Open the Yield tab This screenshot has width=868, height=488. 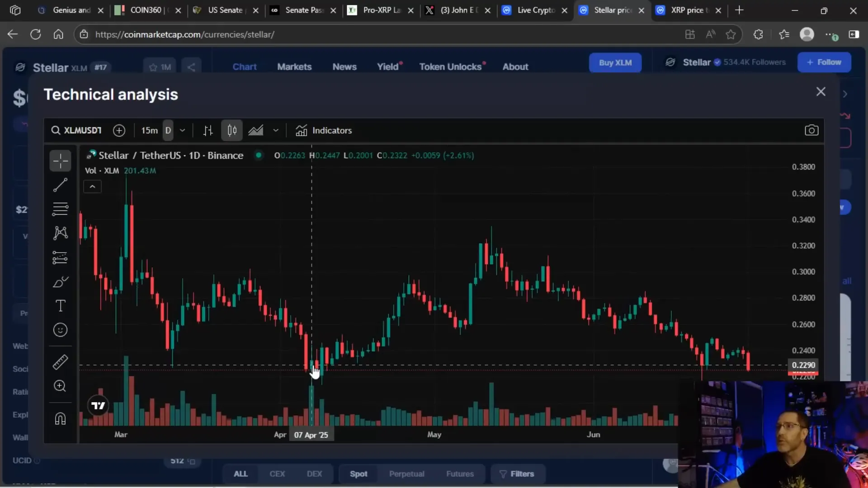point(389,67)
